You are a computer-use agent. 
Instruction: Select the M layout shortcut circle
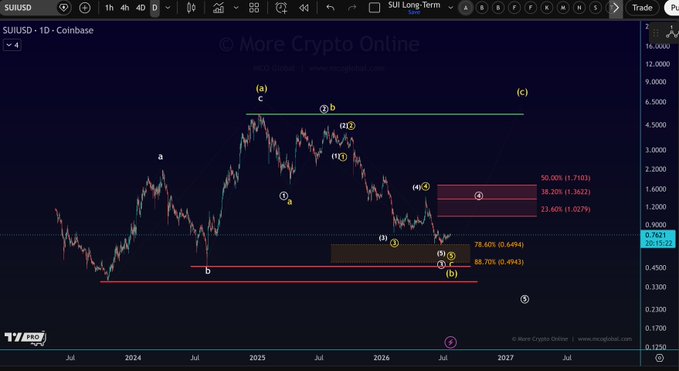[x=563, y=7]
